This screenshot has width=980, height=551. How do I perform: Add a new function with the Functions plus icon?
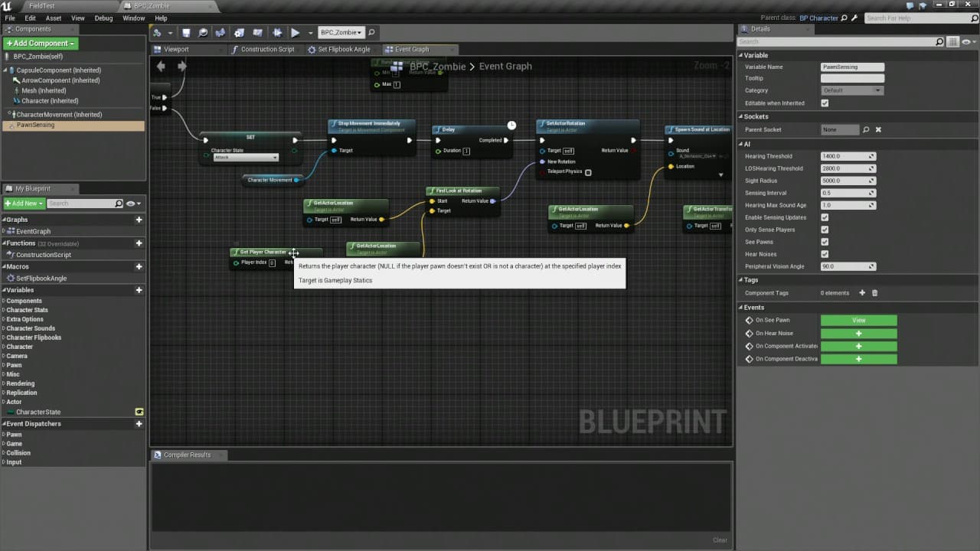point(139,243)
